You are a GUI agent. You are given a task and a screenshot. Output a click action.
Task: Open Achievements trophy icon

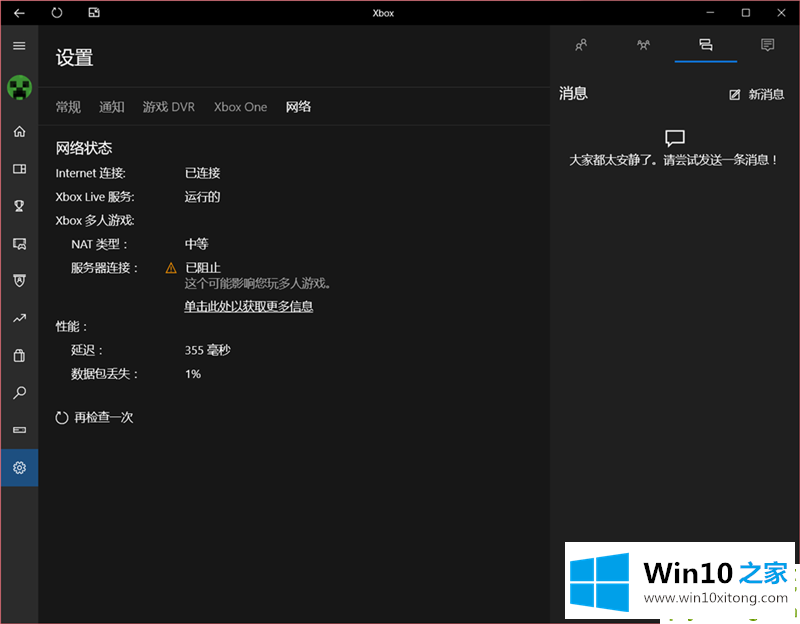point(19,206)
